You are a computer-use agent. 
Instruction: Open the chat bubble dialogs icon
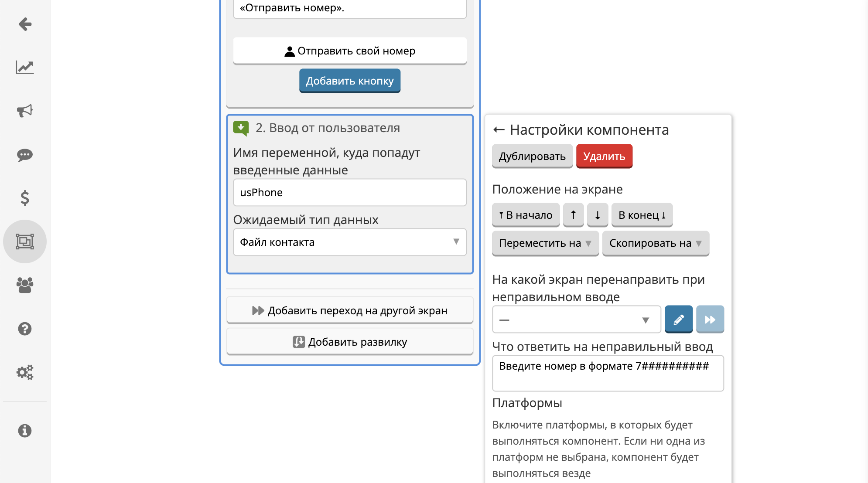click(x=25, y=155)
